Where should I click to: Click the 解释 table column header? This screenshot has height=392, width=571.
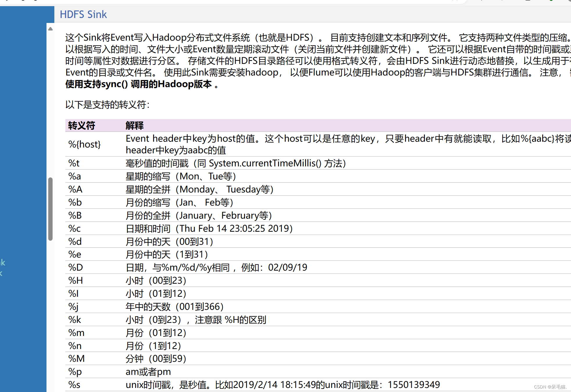pyautogui.click(x=135, y=125)
